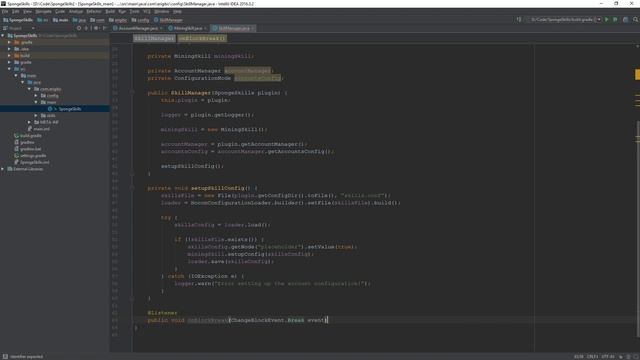The image size is (640, 360).
Task: Click the scroll from source icon
Action: coord(79,28)
